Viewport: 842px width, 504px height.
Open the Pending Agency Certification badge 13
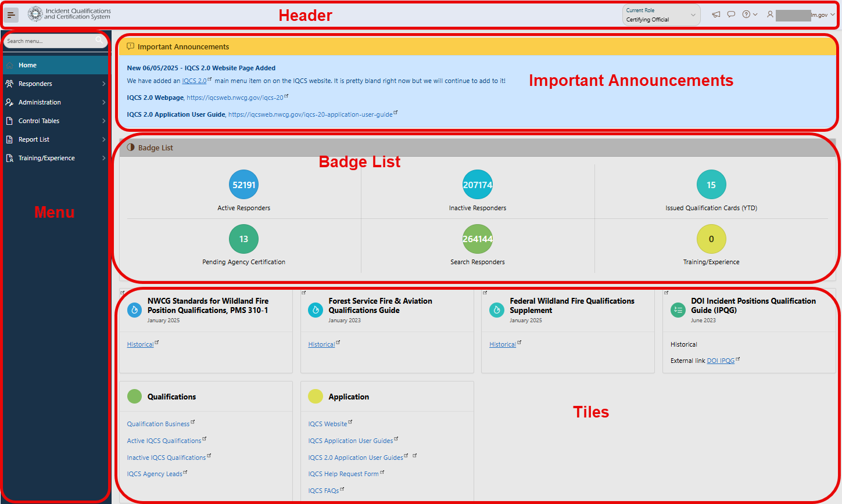click(x=244, y=239)
